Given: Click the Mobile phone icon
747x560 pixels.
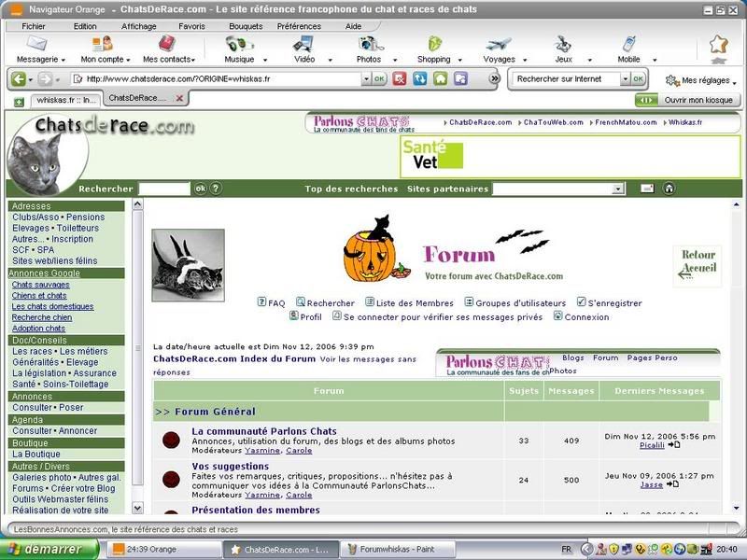Looking at the screenshot, I should tap(628, 44).
